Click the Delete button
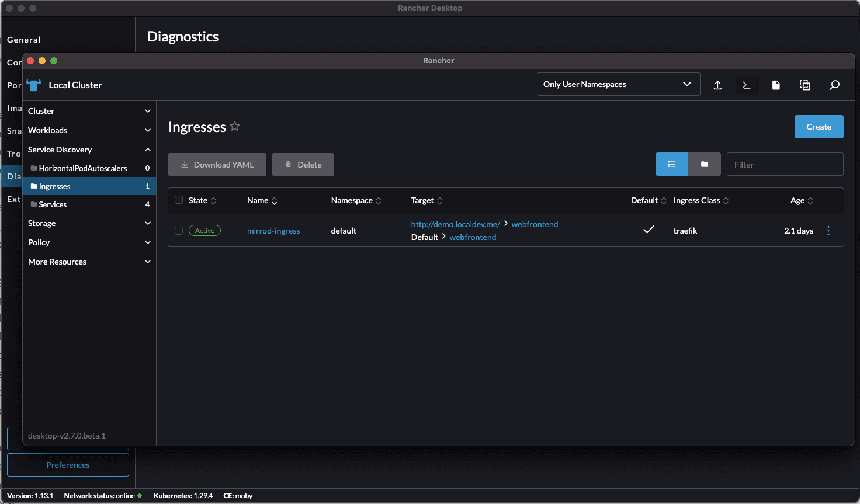This screenshot has height=504, width=860. pos(303,165)
